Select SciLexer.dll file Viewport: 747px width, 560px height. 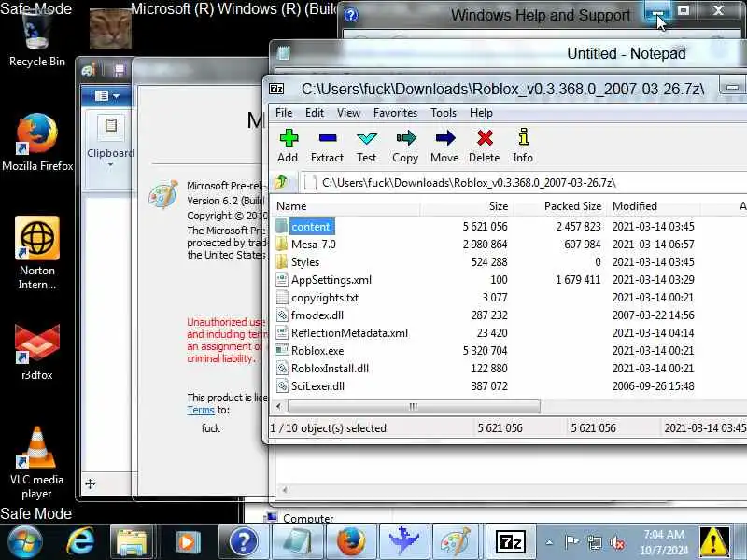(x=508, y=386)
